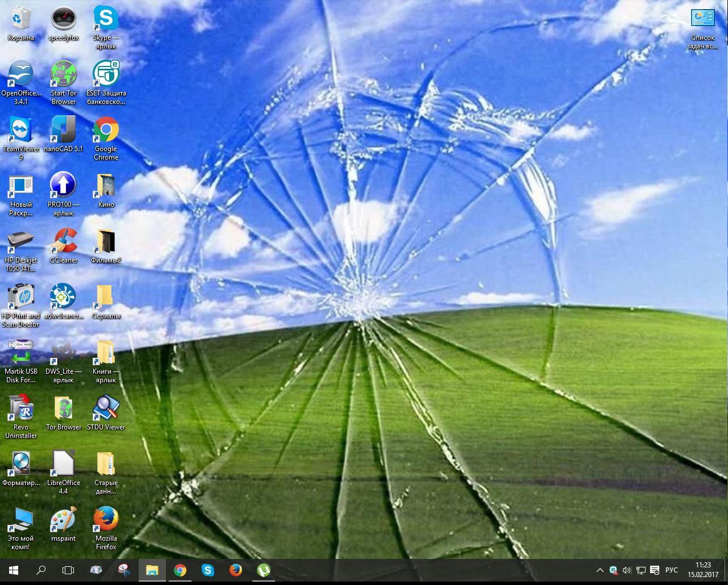
Task: Switch input language via РУС indicator
Action: pos(671,570)
